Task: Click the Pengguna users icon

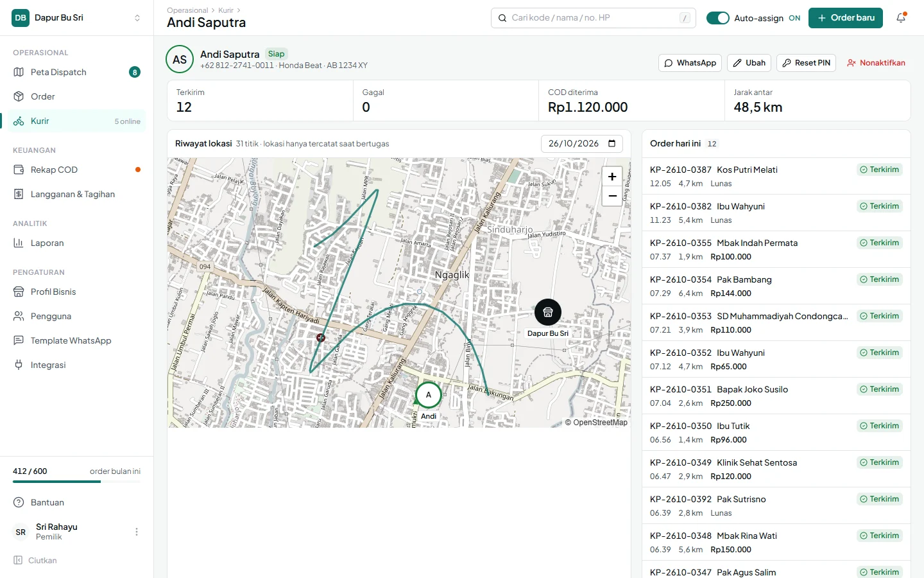Action: click(19, 316)
